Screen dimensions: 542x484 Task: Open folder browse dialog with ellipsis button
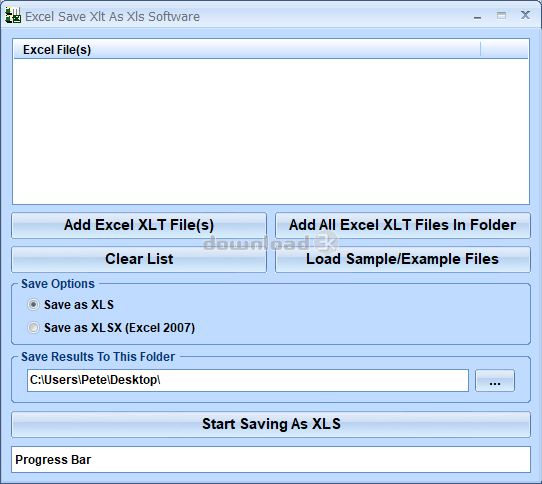click(x=495, y=381)
